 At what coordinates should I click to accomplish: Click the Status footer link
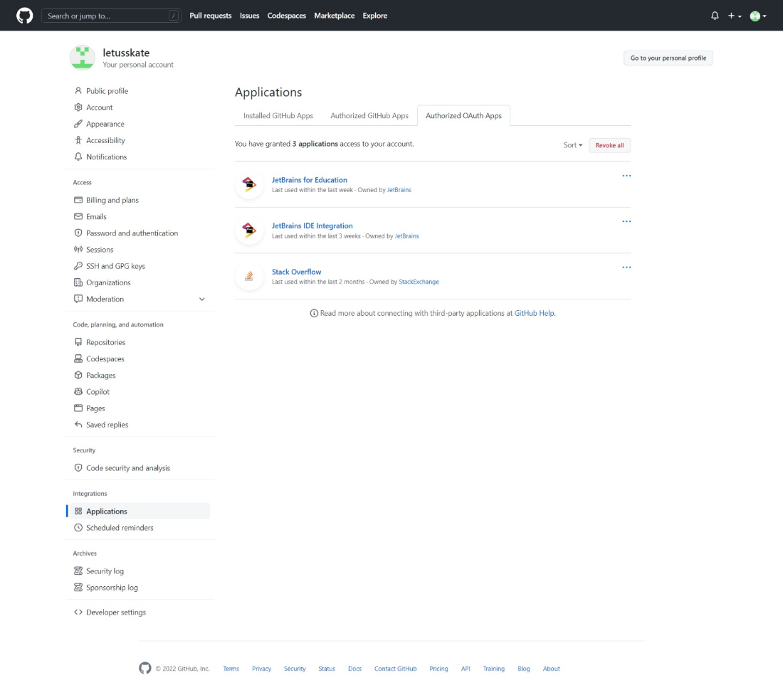coord(327,669)
